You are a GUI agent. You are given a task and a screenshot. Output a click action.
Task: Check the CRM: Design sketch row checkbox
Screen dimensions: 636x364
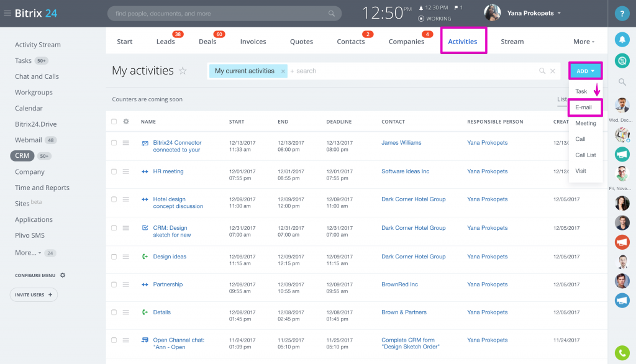point(114,228)
